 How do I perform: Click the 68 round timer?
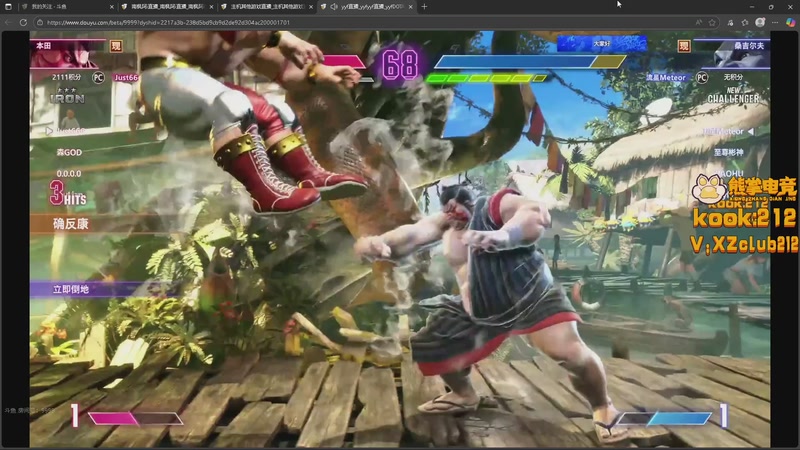(400, 65)
